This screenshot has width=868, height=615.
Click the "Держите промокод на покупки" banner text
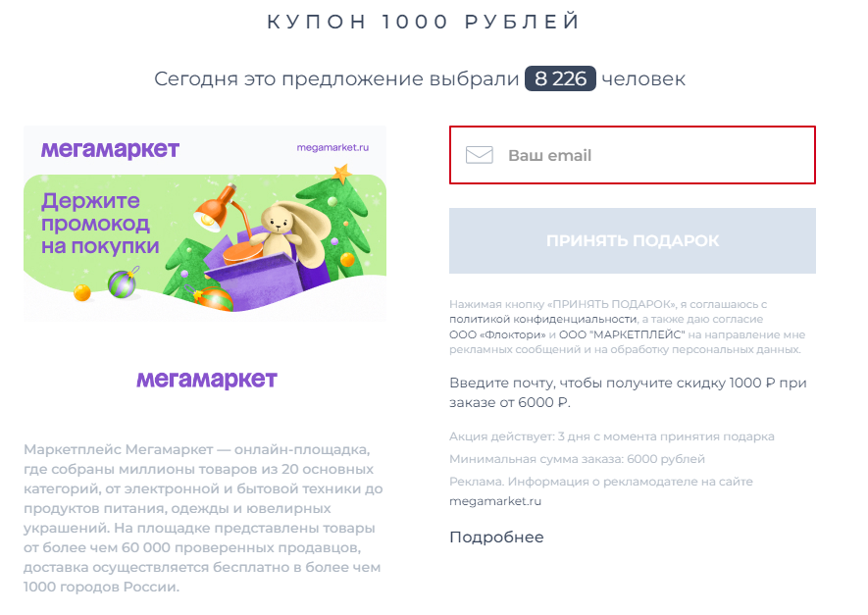(100, 224)
